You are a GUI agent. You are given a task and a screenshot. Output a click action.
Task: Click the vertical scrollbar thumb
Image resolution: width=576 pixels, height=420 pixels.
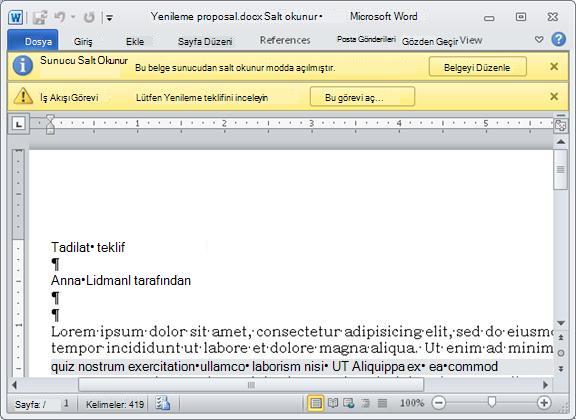[x=561, y=169]
